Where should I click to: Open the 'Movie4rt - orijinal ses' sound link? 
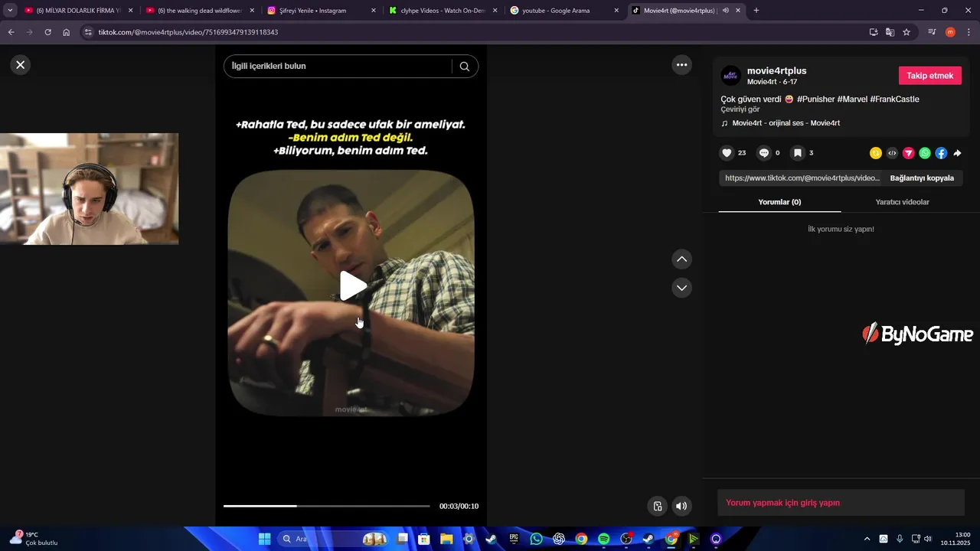[786, 123]
